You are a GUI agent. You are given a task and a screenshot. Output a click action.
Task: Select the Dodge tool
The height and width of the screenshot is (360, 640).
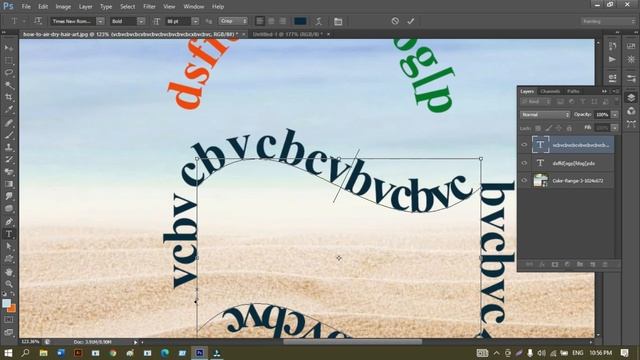[9, 209]
